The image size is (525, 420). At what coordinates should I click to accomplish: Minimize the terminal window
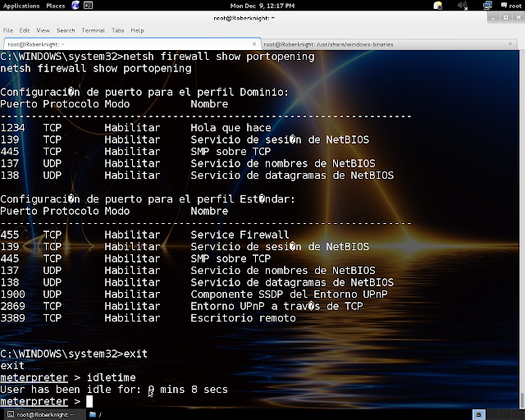[493, 18]
